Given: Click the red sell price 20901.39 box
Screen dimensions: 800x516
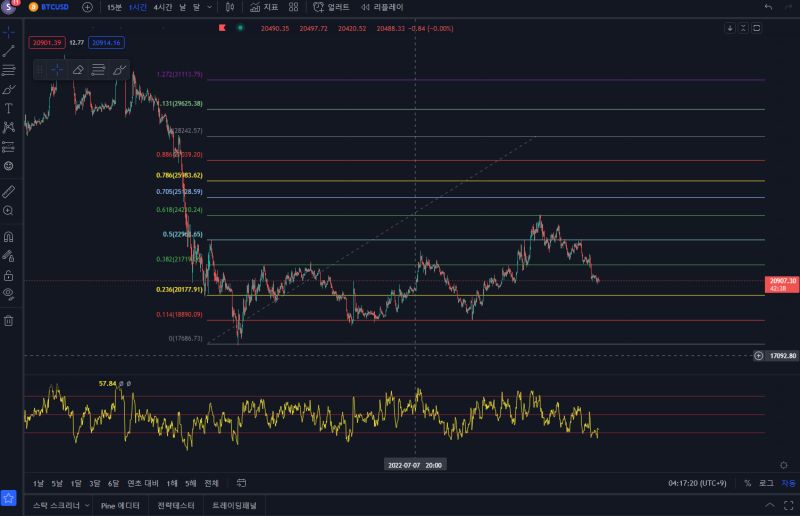Looking at the screenshot, I should pos(47,42).
